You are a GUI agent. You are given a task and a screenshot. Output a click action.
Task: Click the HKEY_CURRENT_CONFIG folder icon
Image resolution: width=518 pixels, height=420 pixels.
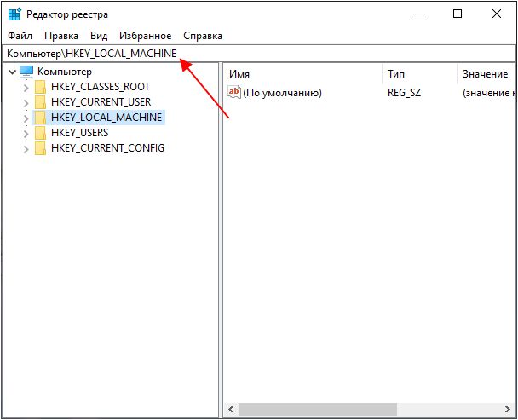point(40,149)
